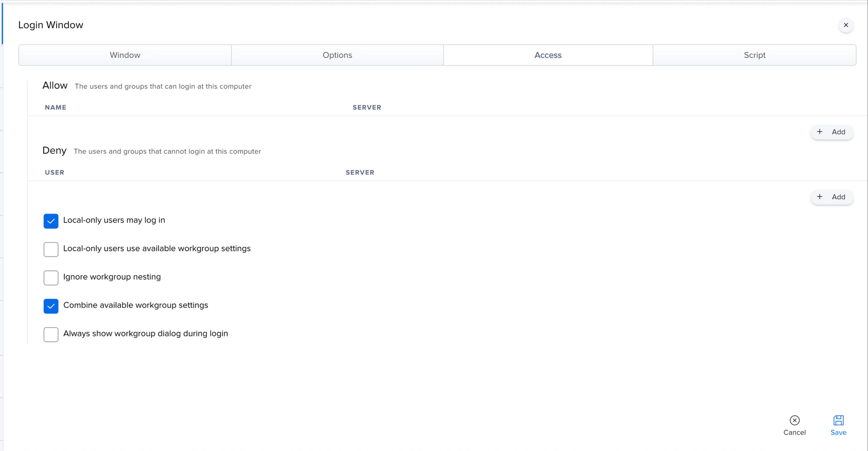Disable Local-only users may log in

[x=51, y=221]
